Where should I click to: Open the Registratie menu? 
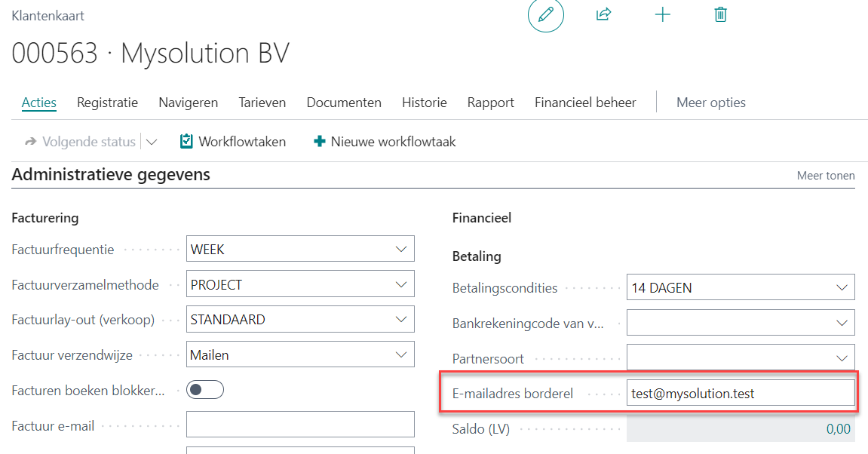107,103
